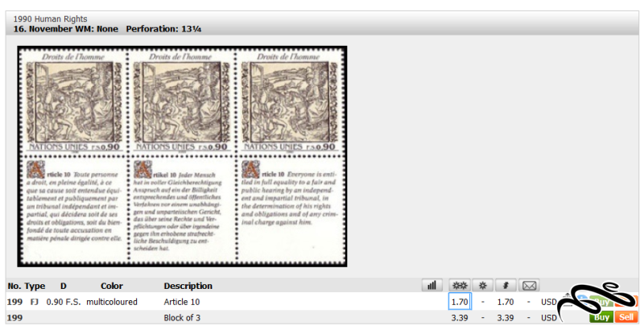The height and width of the screenshot is (330, 644).
Task: Click the USD currency in the Article 10 row
Action: [x=549, y=302]
